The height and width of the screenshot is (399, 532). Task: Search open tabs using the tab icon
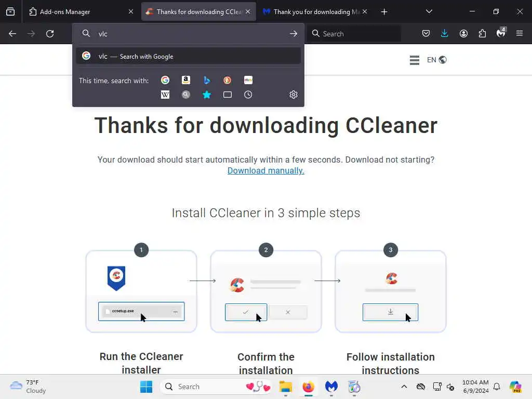click(228, 95)
